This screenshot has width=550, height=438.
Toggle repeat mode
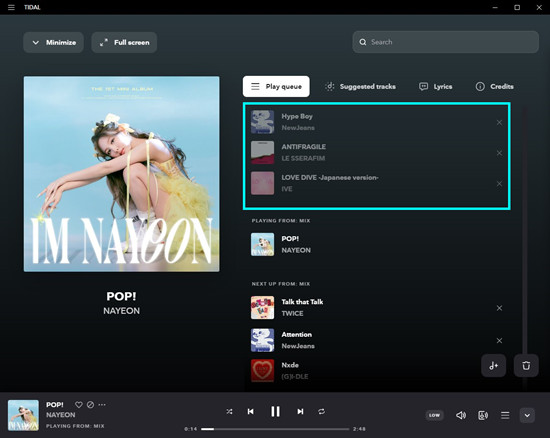[x=321, y=411]
